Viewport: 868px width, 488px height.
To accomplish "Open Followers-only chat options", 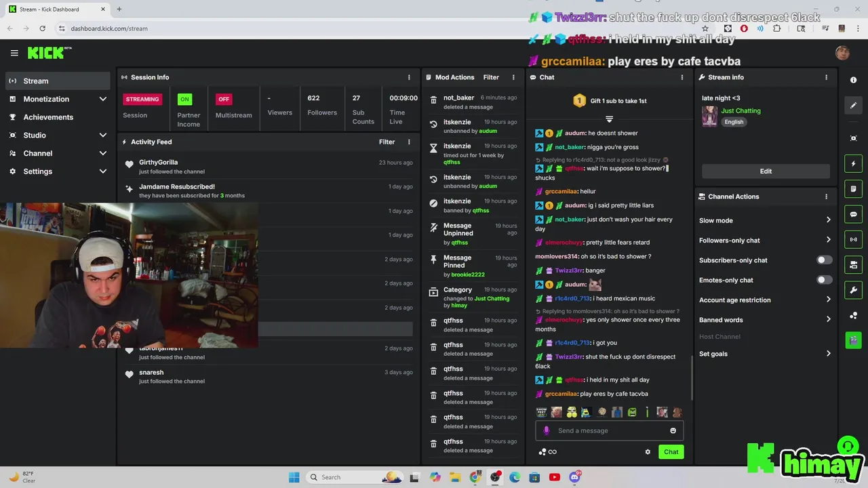I will click(x=765, y=240).
